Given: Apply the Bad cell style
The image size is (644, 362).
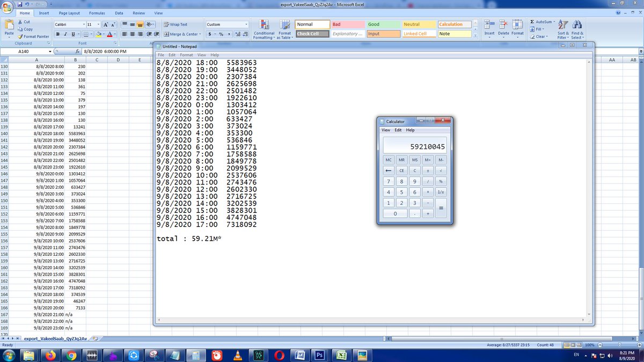Looking at the screenshot, I should pyautogui.click(x=347, y=24).
